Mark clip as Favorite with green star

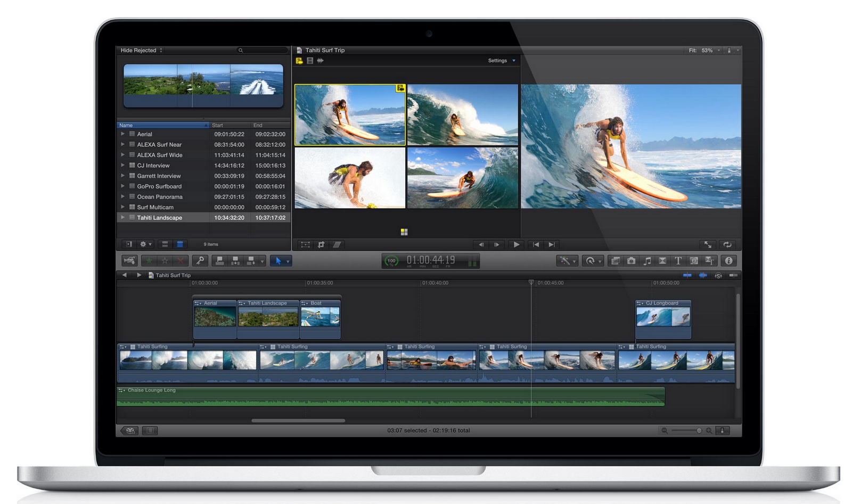[149, 261]
